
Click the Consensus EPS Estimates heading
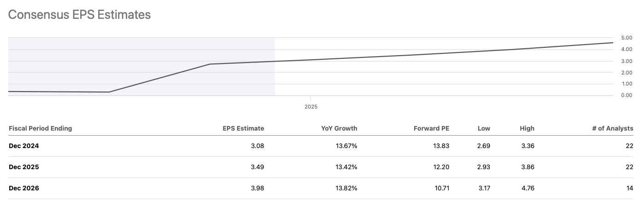(79, 15)
